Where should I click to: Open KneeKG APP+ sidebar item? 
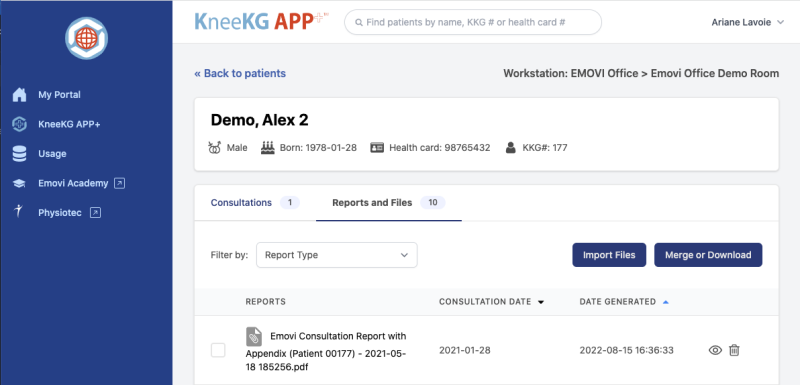tap(69, 124)
